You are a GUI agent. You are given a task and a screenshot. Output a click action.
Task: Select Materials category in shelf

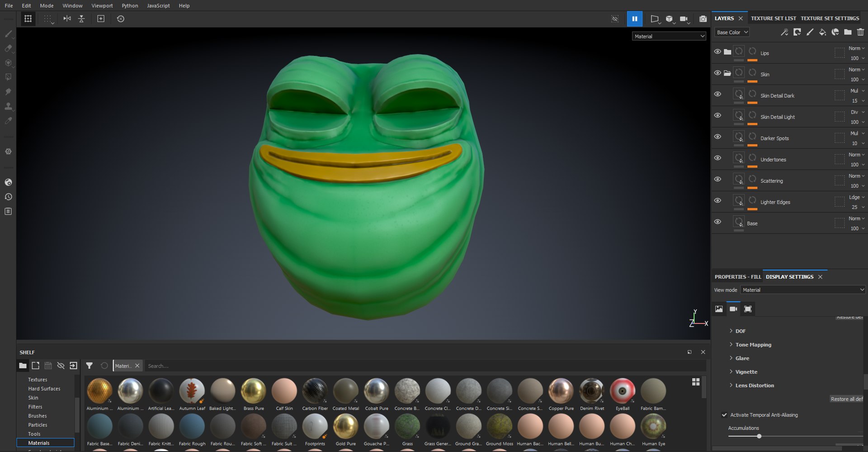click(45, 443)
